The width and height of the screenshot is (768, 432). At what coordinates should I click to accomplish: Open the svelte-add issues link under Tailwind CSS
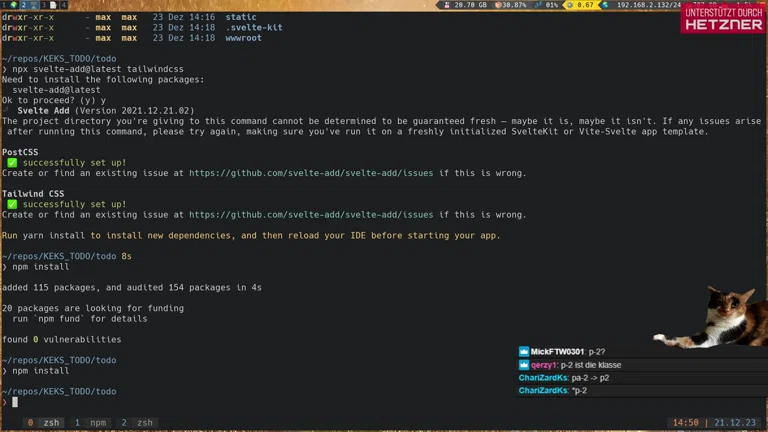pyautogui.click(x=311, y=215)
